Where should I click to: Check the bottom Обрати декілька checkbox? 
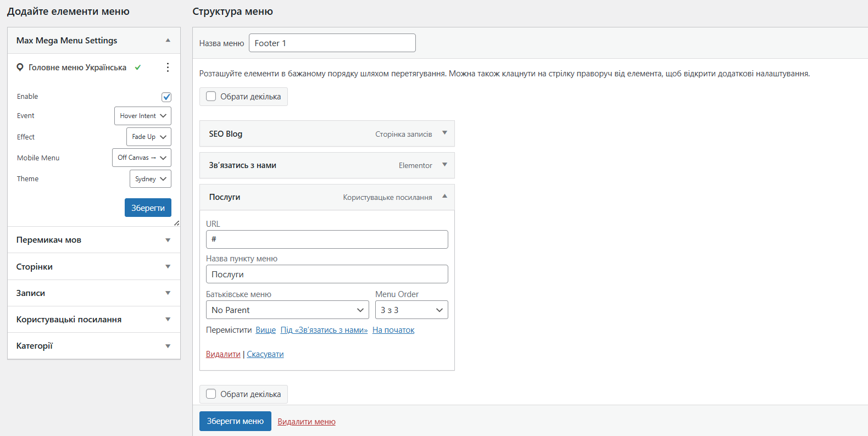[211, 394]
